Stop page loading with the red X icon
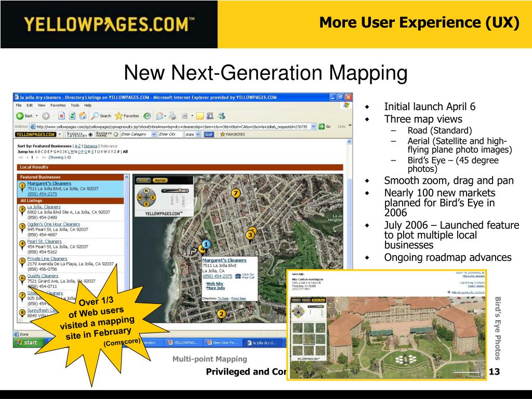Screen dimensions: 532x399 click(x=61, y=116)
